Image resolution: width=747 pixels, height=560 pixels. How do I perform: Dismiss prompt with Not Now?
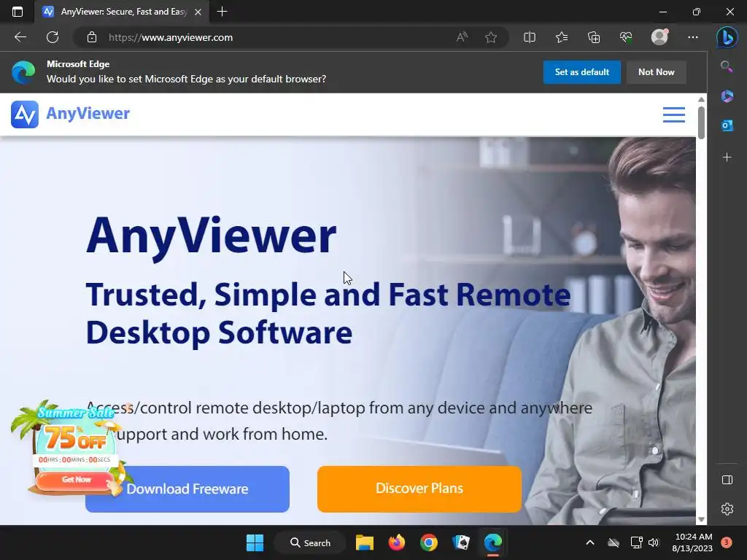coord(656,72)
